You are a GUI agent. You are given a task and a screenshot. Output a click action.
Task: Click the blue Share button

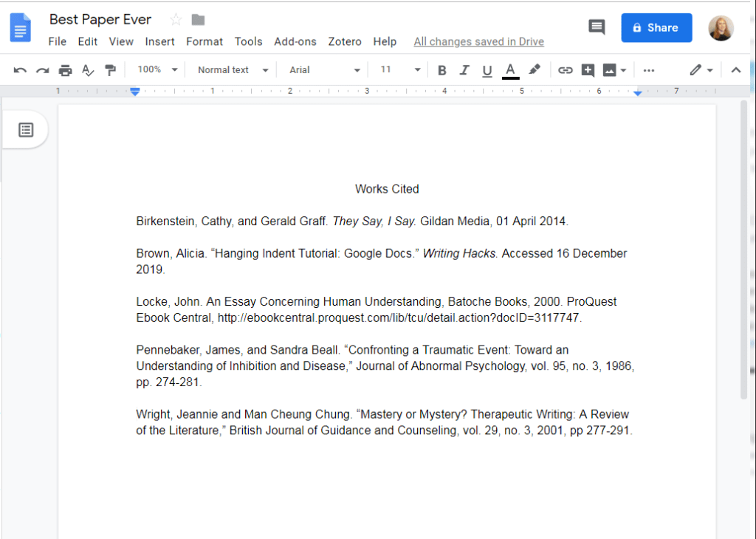(656, 28)
